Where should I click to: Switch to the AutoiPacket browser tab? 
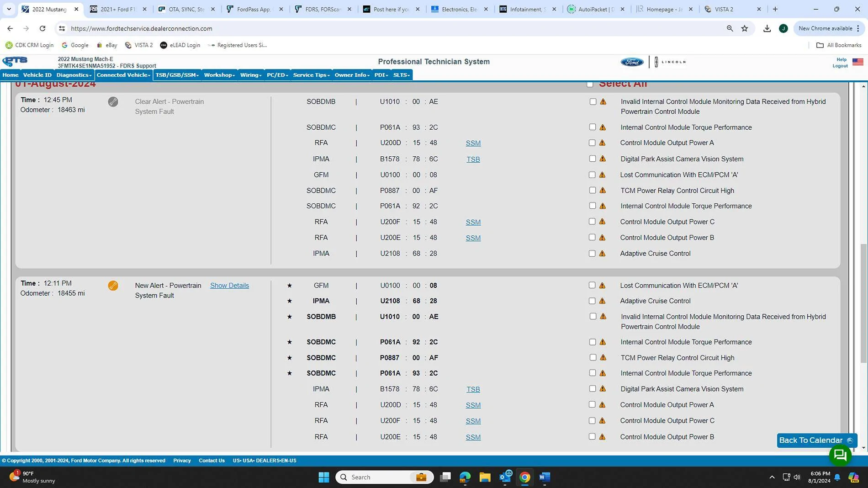coord(596,9)
